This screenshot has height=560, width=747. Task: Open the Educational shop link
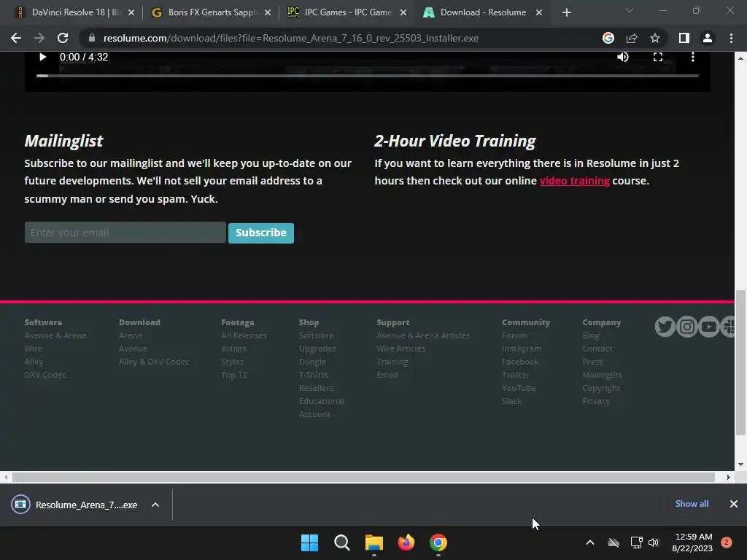coord(322,401)
